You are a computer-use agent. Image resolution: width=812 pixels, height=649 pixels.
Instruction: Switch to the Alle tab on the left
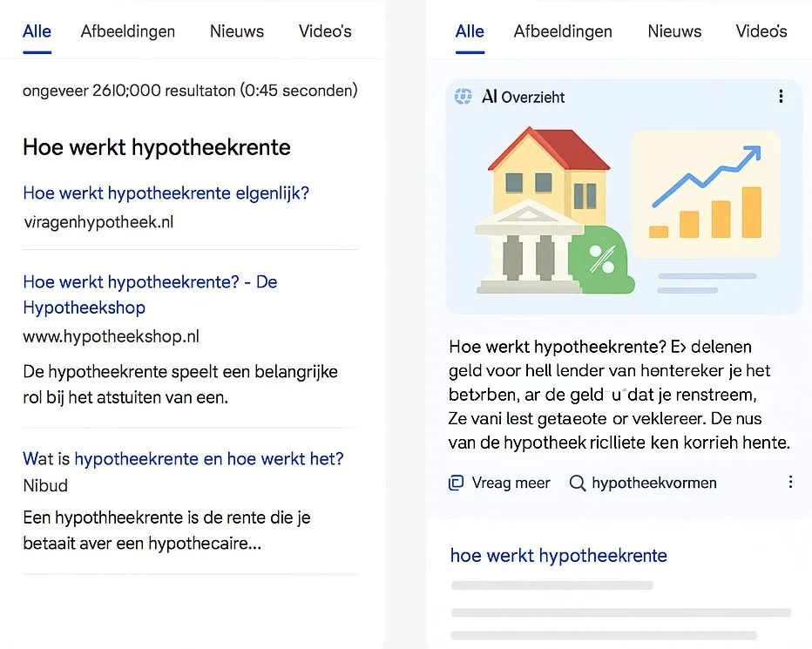coord(37,30)
